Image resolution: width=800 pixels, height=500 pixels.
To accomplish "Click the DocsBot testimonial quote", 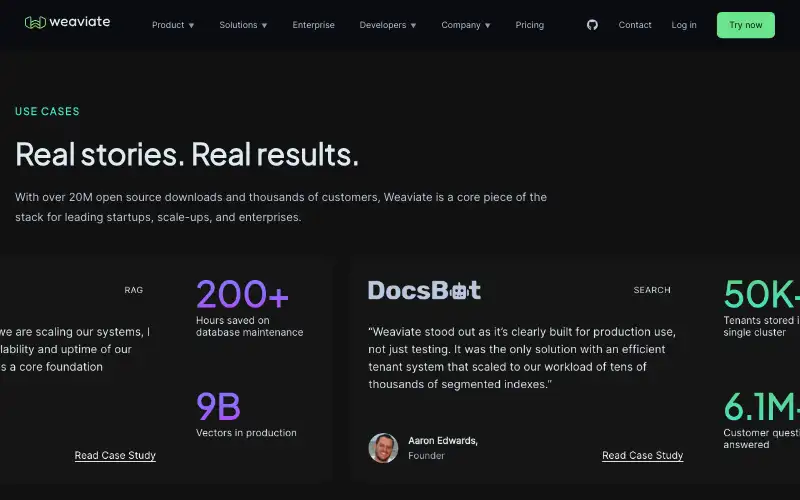I will point(522,358).
